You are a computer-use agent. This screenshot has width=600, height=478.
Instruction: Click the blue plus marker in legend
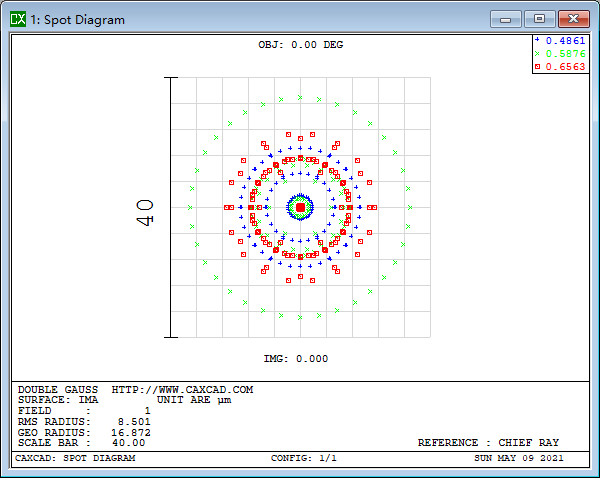[537, 39]
